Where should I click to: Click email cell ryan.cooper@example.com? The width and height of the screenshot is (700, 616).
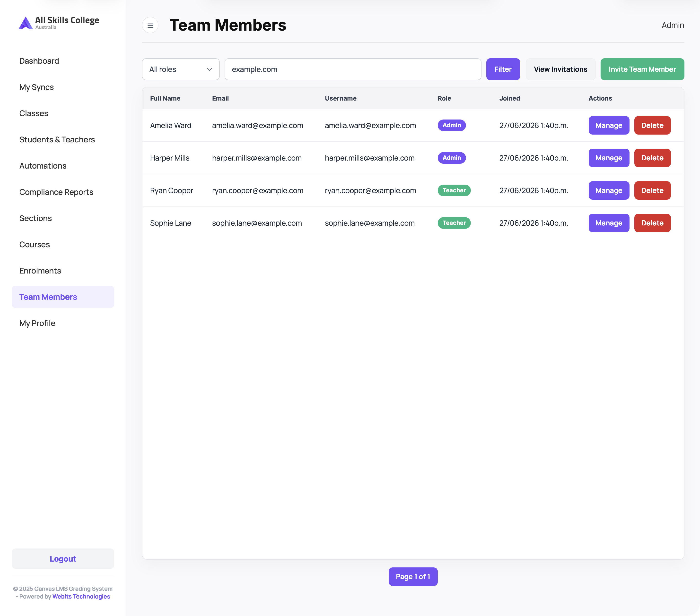[258, 190]
